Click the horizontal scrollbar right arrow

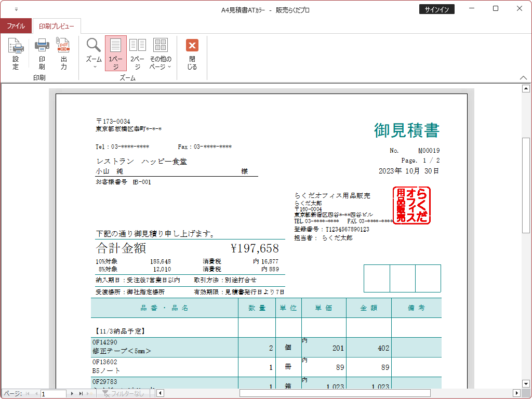point(516,393)
